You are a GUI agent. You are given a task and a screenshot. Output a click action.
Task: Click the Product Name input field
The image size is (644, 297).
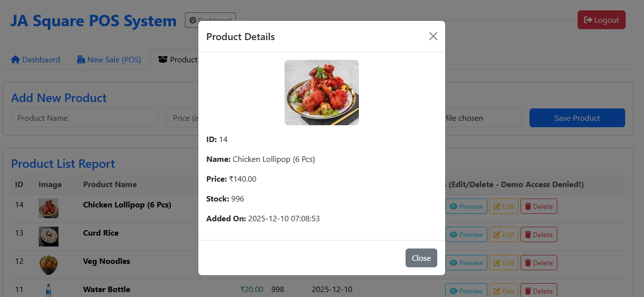[x=84, y=118]
